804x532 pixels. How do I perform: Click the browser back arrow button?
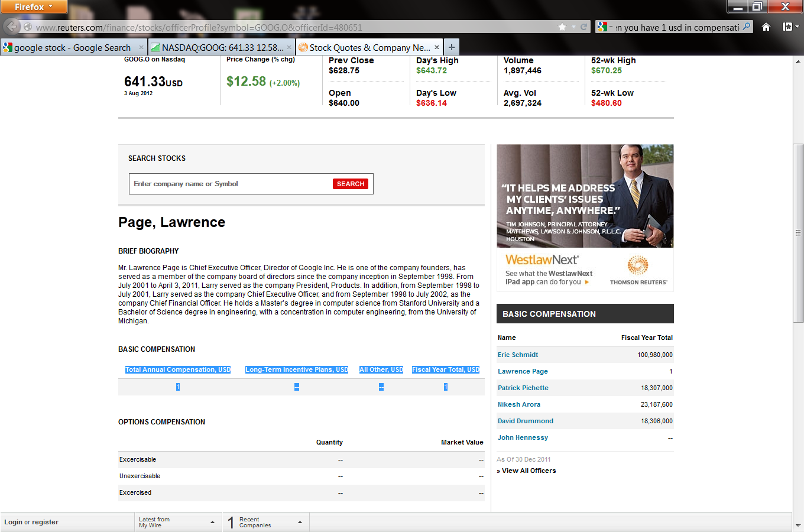(12, 27)
